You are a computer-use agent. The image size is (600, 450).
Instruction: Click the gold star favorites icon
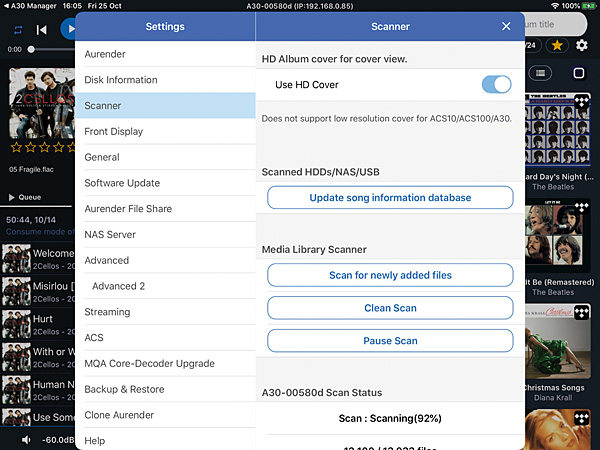click(x=557, y=46)
